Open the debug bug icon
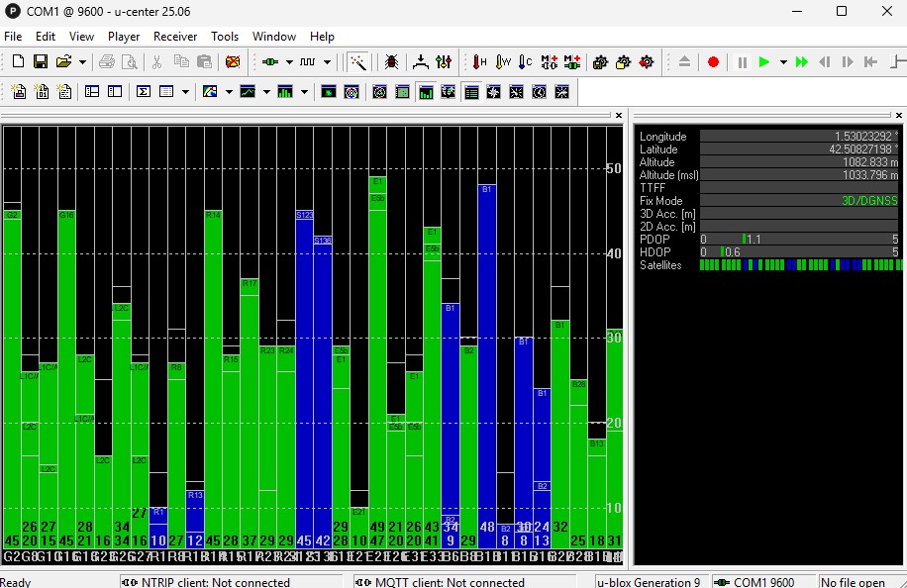Screen dimensions: 907x588 (392, 61)
